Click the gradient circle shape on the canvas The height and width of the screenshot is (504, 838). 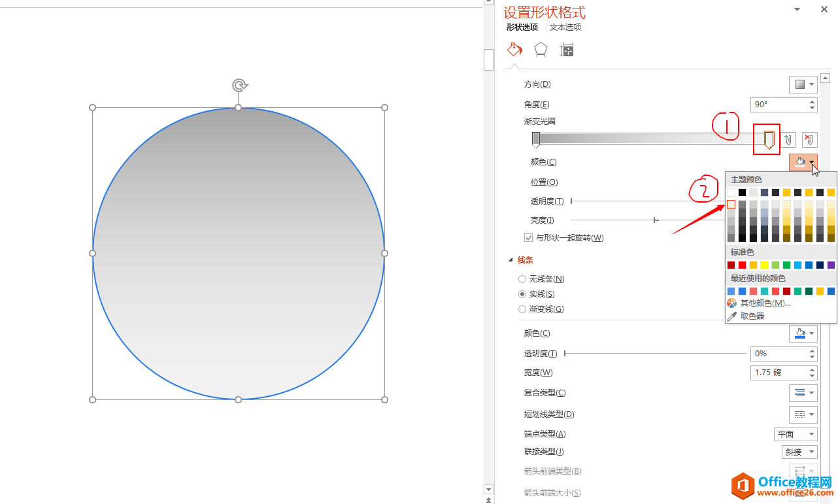tap(239, 254)
